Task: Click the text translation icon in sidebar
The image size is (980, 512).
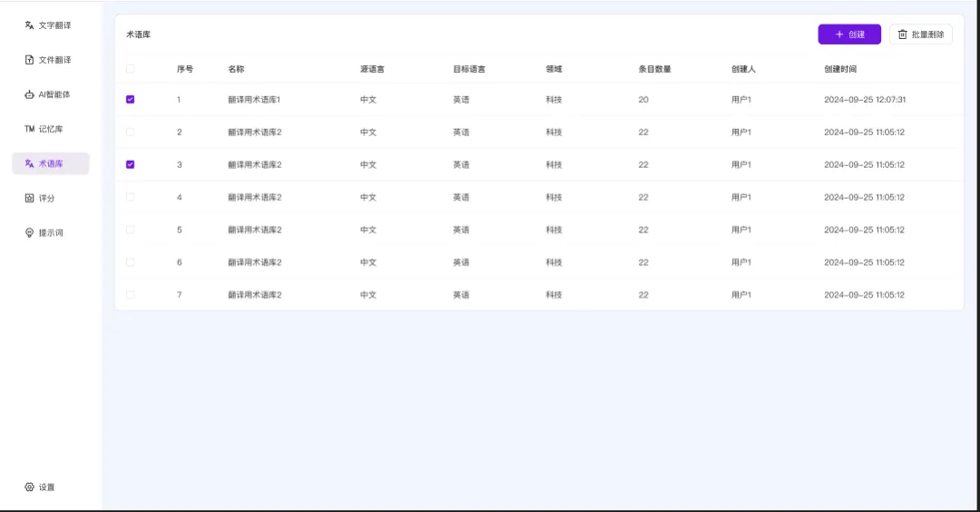Action: pyautogui.click(x=29, y=25)
